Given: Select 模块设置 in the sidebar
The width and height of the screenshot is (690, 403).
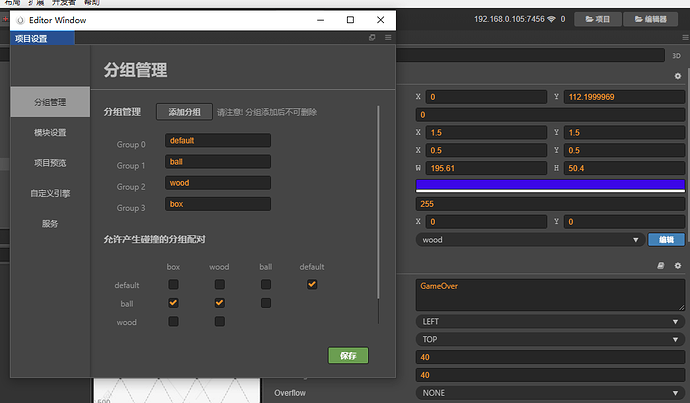Looking at the screenshot, I should click(50, 132).
